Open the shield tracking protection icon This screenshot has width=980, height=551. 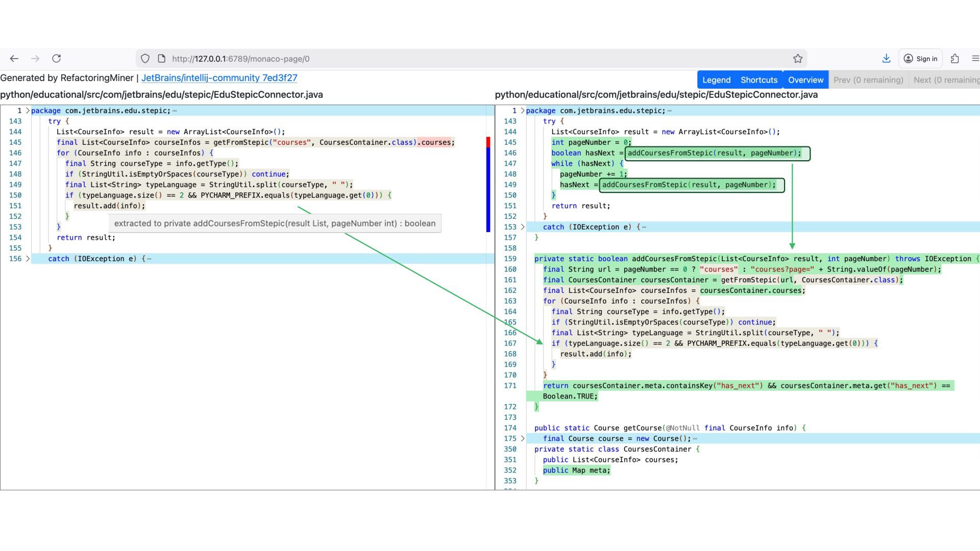point(145,59)
